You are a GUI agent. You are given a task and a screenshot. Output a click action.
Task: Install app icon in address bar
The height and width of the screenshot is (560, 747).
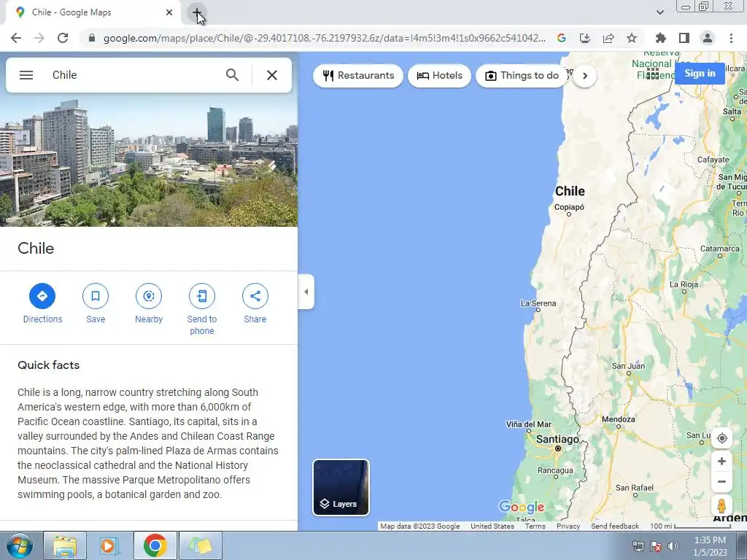585,38
